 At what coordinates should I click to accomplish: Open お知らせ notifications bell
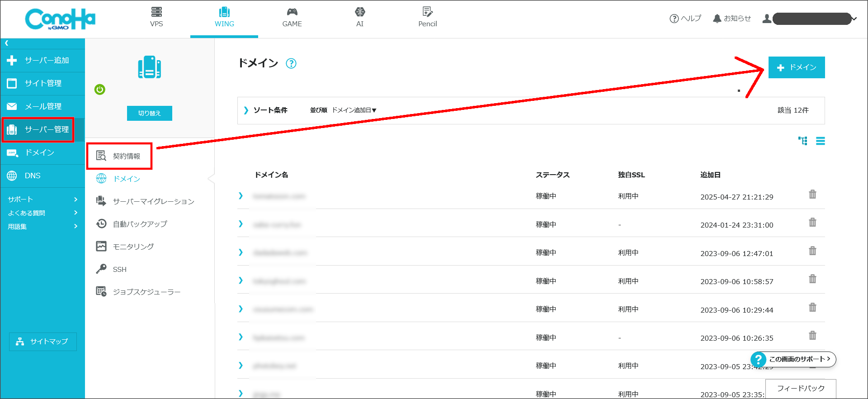coord(731,19)
